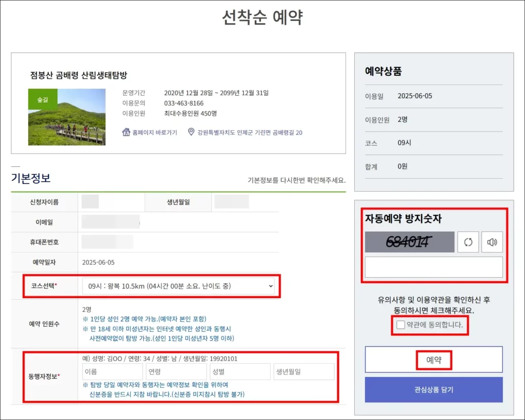Click the 예약 reservation button
525x420 pixels.
click(x=434, y=360)
